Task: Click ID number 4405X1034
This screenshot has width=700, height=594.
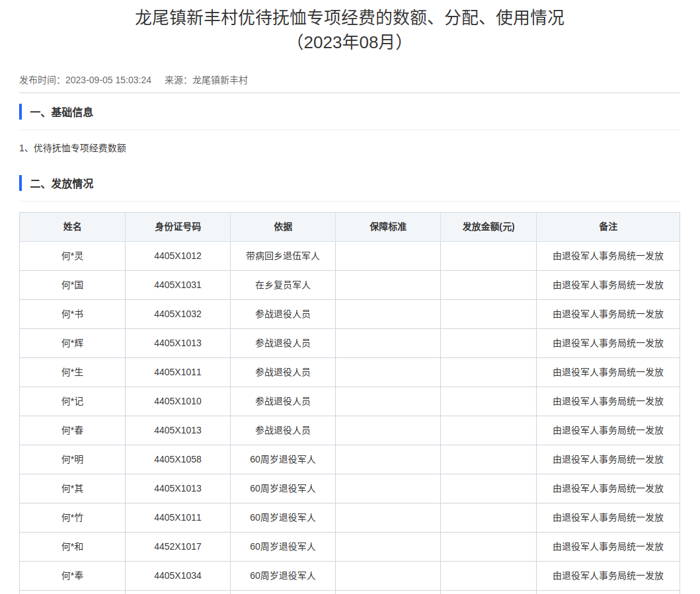Action: pos(178,575)
